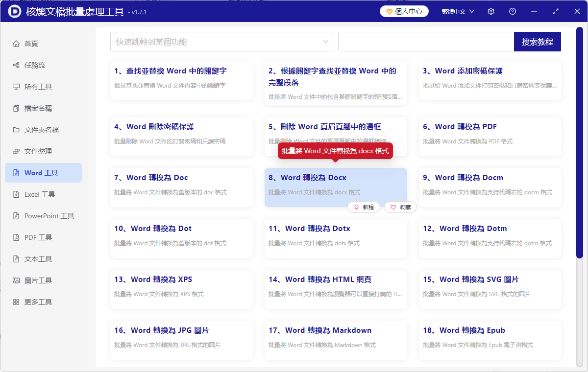Favorite Word 轉換為 Docx with 收藏 button
Image resolution: width=588 pixels, height=372 pixels.
[x=400, y=208]
